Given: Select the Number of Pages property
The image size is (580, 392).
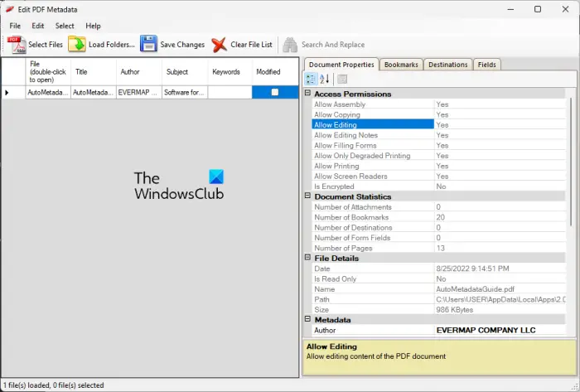Looking at the screenshot, I should [438, 248].
